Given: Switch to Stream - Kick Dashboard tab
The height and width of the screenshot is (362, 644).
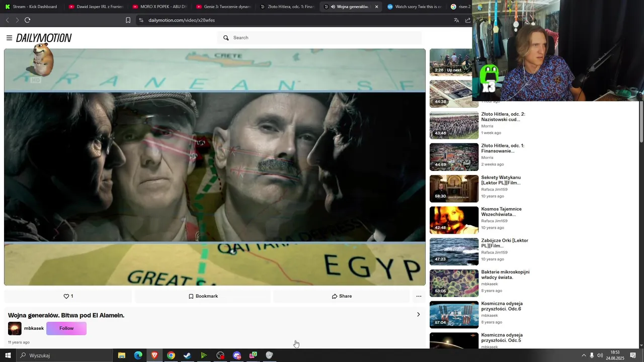Looking at the screenshot, I should click(x=31, y=7).
